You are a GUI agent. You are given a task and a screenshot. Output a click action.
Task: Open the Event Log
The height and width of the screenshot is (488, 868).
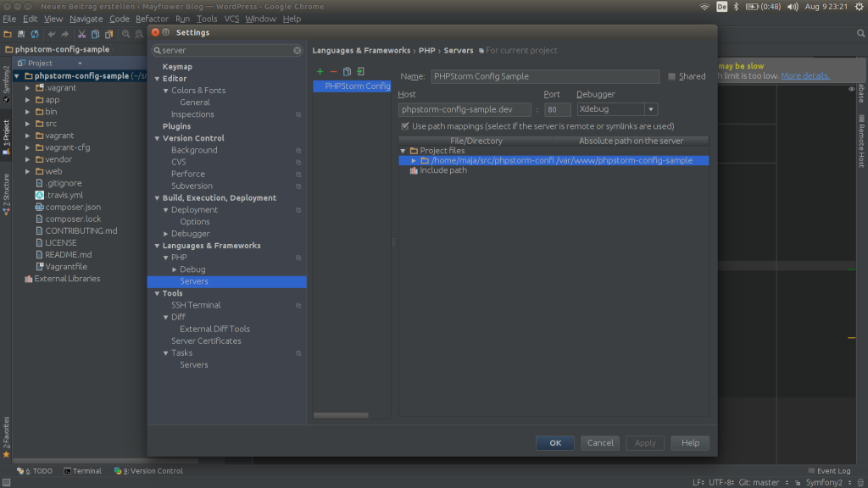829,471
